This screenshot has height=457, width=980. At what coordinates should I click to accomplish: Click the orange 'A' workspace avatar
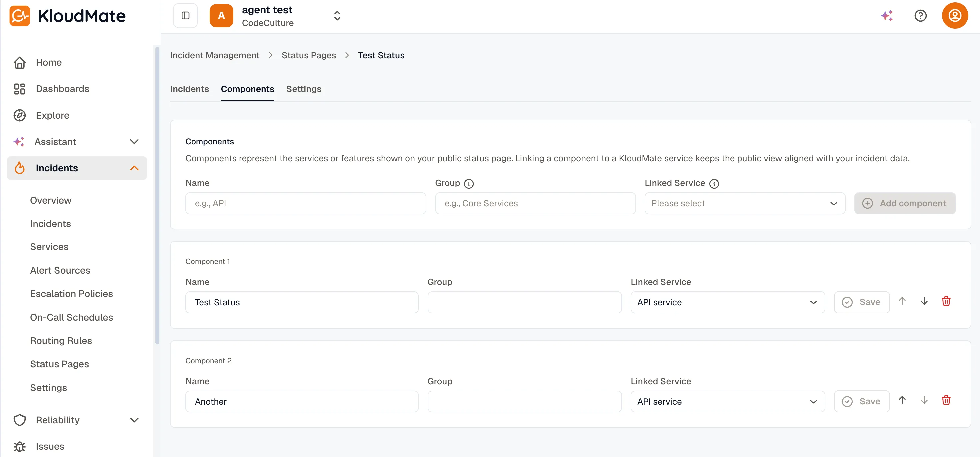tap(221, 16)
